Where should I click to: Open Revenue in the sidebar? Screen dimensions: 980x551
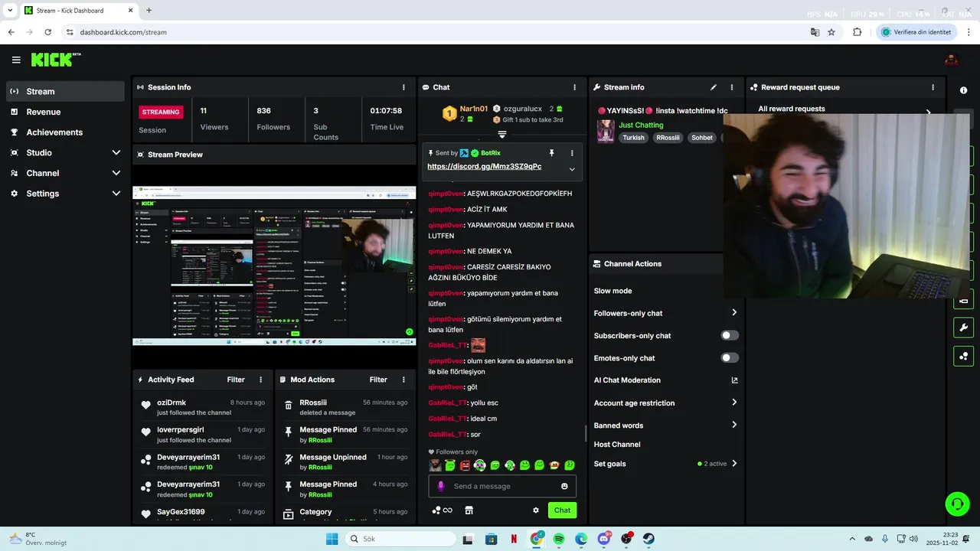65,112
